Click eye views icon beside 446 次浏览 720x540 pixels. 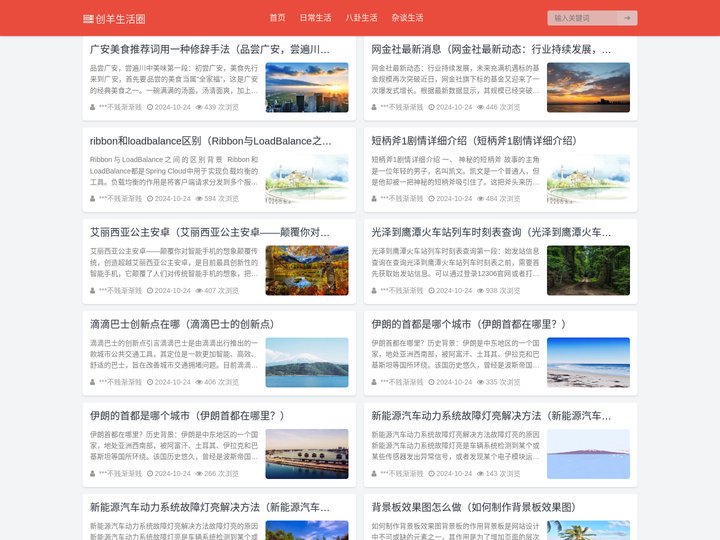tap(480, 107)
